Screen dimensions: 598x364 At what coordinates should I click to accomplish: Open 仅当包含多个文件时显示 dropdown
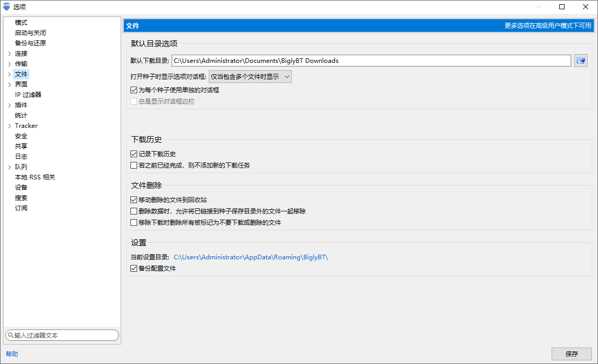(x=250, y=77)
